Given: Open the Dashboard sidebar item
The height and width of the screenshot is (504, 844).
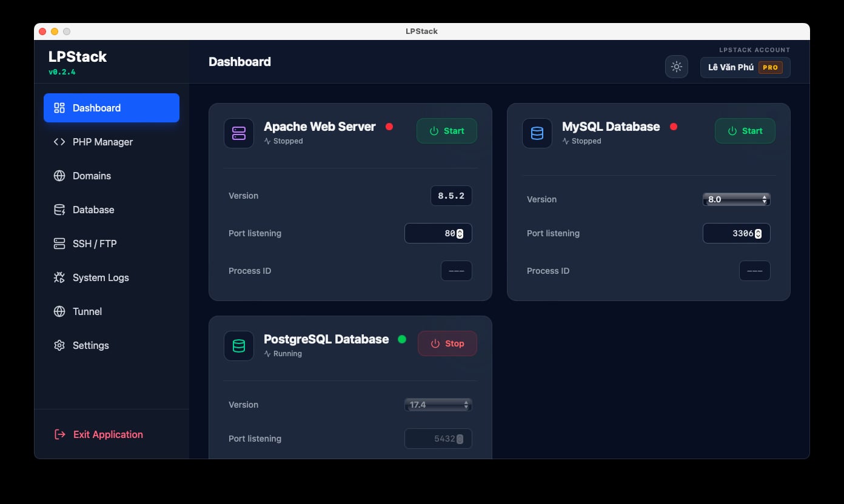Looking at the screenshot, I should [112, 108].
